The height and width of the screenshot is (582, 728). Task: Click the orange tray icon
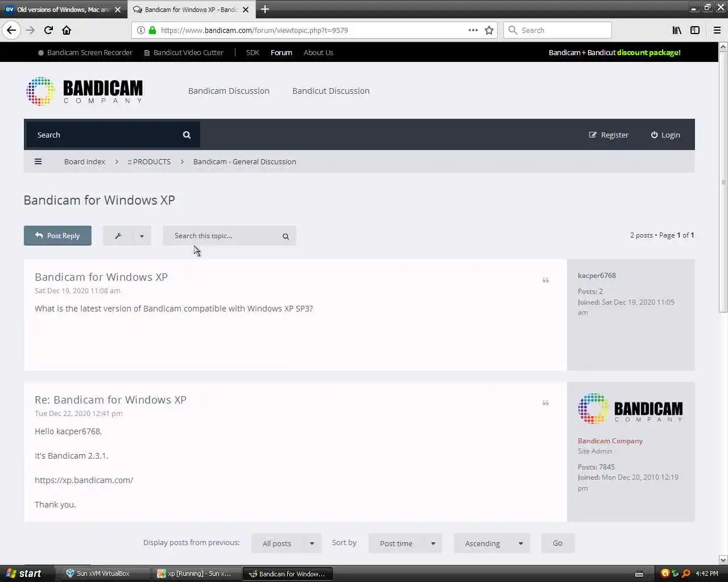(665, 573)
